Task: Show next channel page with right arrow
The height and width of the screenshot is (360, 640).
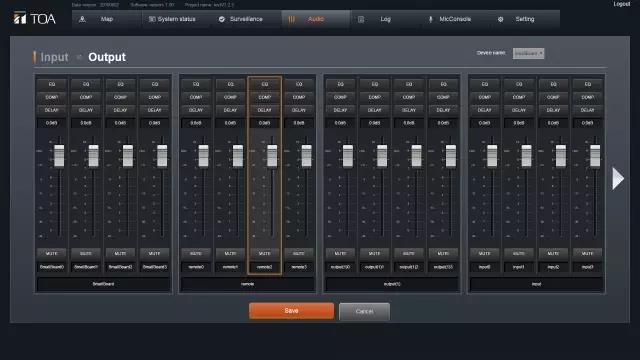Action: [618, 178]
